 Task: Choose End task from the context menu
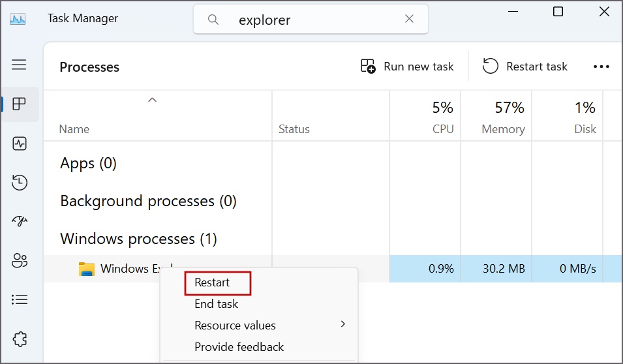[216, 304]
